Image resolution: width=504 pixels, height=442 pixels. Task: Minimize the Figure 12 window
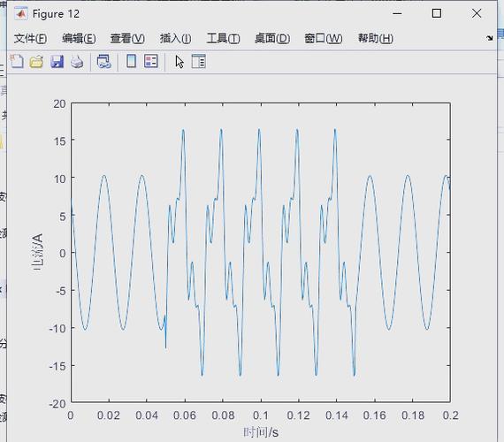pos(397,13)
